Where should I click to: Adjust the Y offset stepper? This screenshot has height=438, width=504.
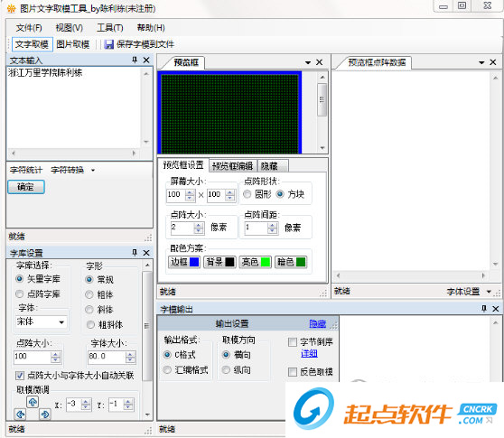(x=128, y=405)
